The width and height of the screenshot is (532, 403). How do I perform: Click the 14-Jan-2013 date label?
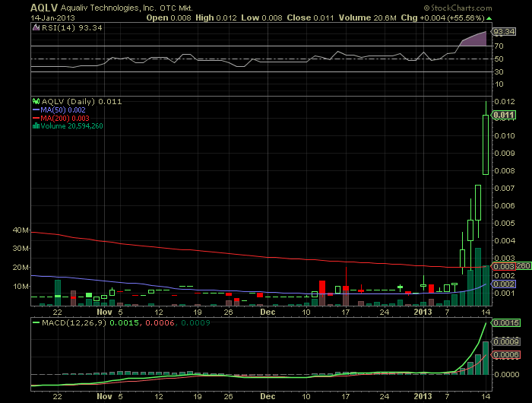click(52, 18)
